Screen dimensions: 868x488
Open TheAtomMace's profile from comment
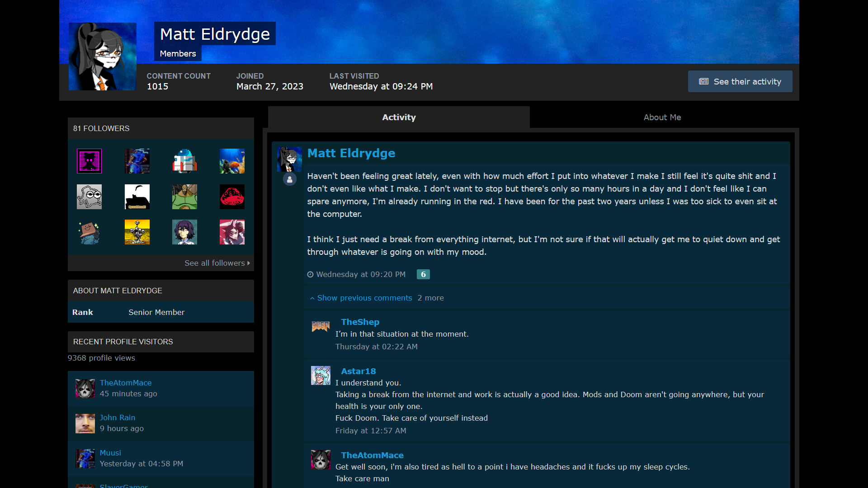pos(372,455)
